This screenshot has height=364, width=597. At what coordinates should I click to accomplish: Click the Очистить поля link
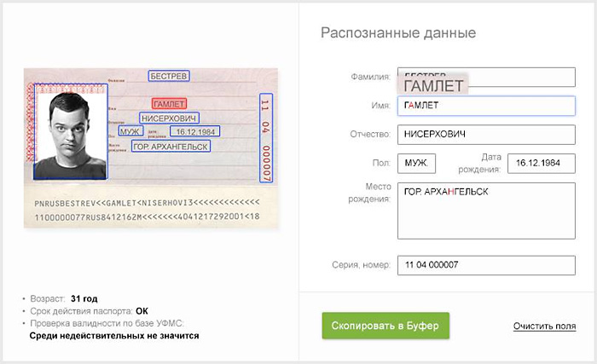[544, 326]
